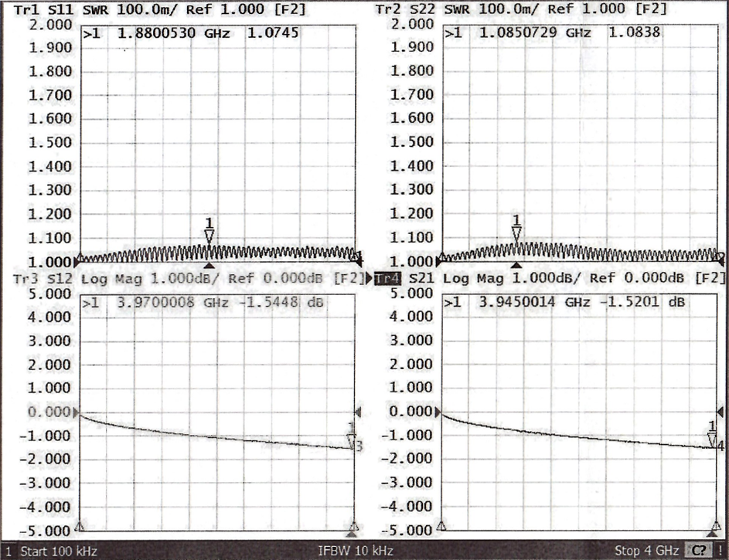Click marker 1 on the S11 SWR trace
This screenshot has width=729, height=560.
click(x=209, y=236)
